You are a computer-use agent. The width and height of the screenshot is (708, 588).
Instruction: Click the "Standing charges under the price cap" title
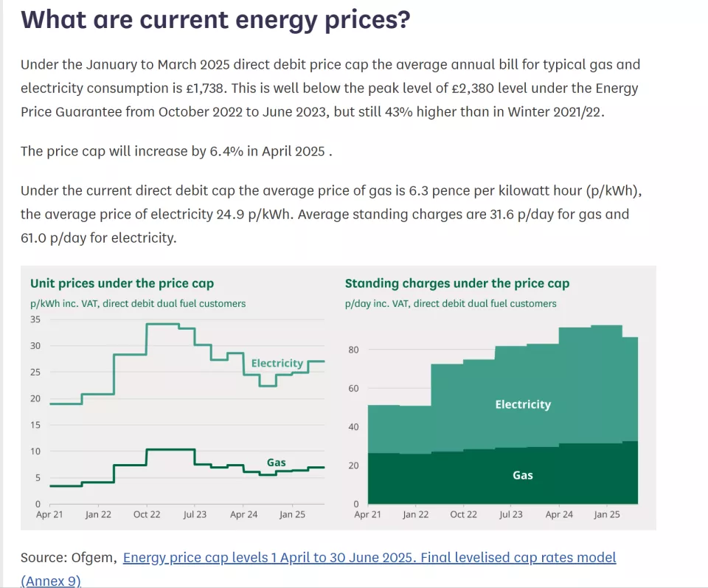point(457,283)
